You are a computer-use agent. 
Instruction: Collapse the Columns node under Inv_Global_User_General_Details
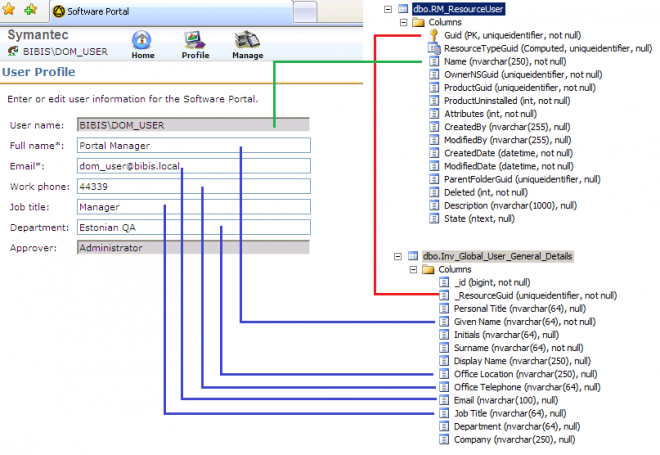[x=413, y=269]
